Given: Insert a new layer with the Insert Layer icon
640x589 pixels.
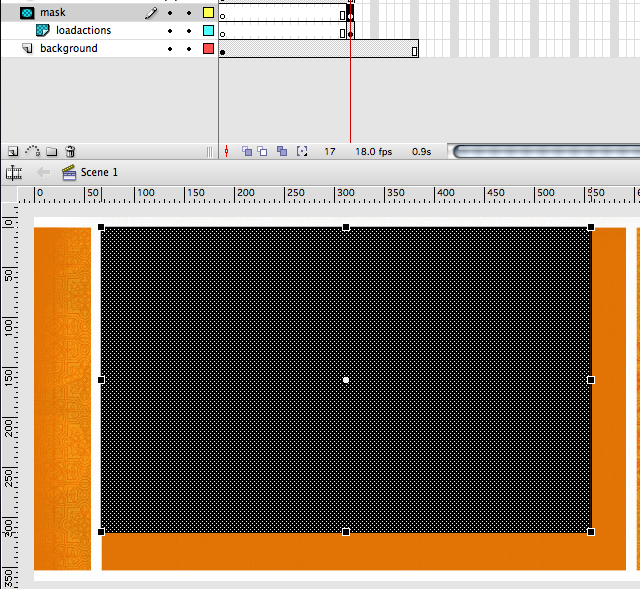Looking at the screenshot, I should coord(13,151).
